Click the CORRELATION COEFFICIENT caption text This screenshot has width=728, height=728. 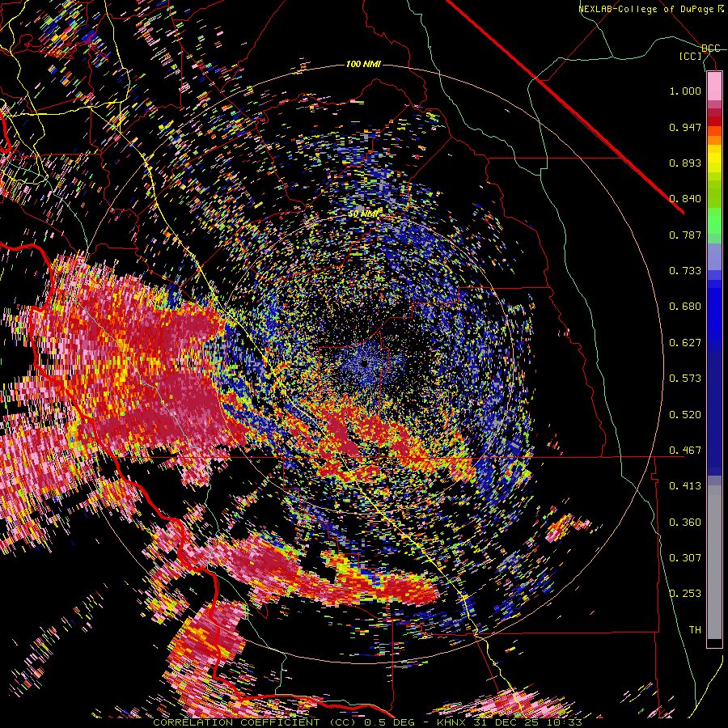(236, 722)
